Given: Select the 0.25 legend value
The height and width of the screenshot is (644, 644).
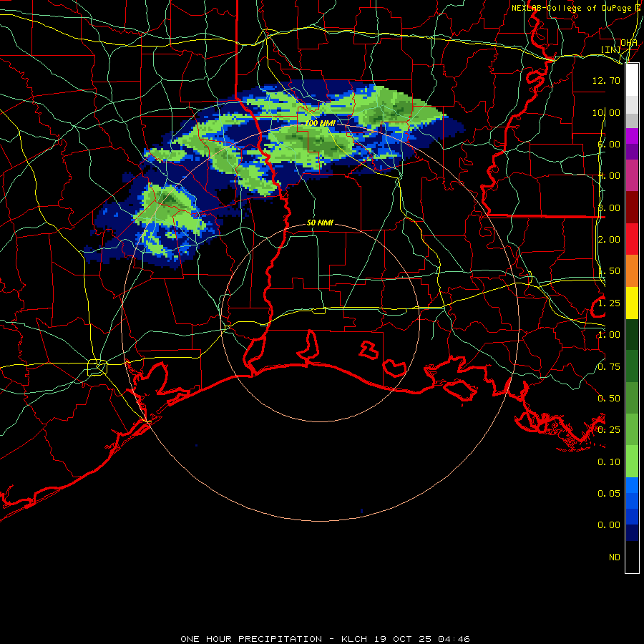Looking at the screenshot, I should click(x=609, y=430).
